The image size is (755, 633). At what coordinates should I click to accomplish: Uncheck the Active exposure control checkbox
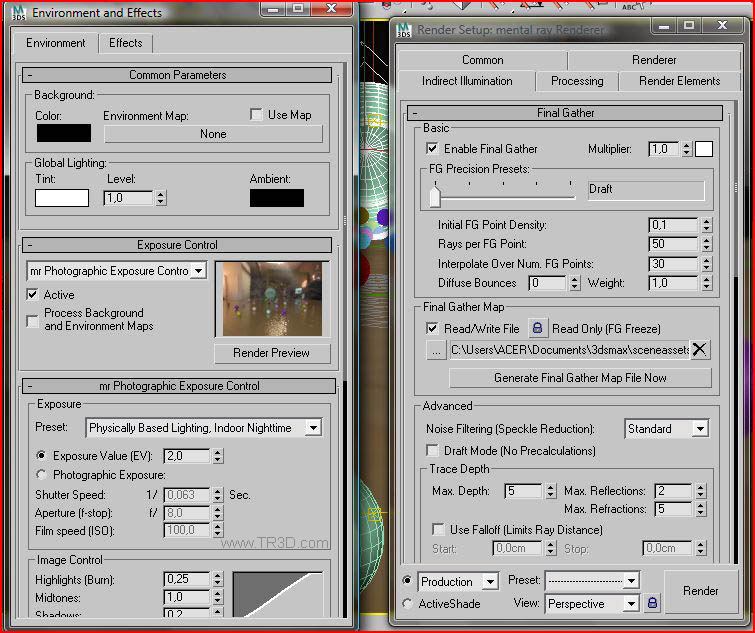click(x=32, y=294)
